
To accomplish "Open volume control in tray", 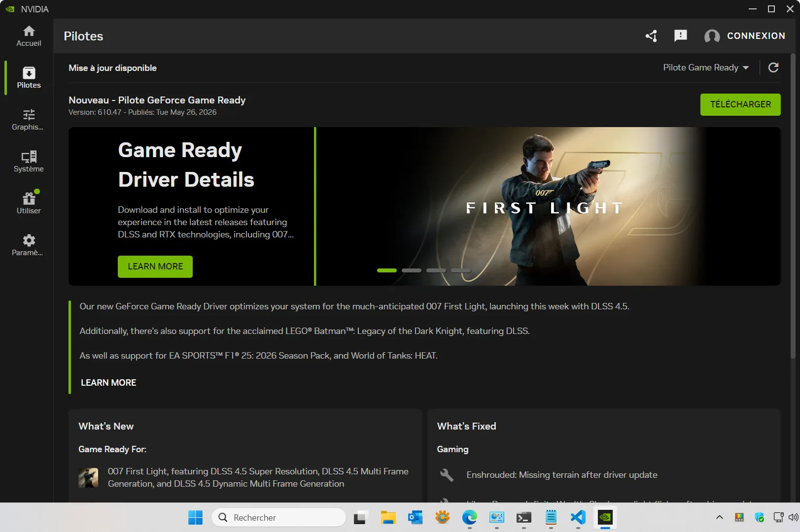I will click(x=793, y=517).
